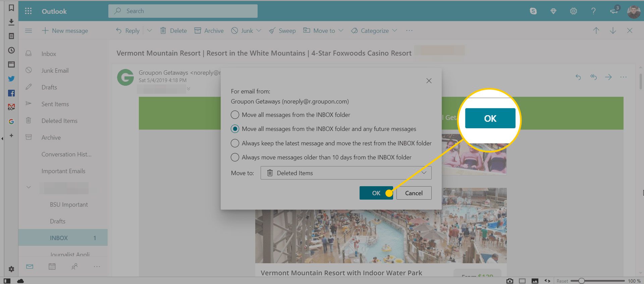Screen dimensions: 644x284
Task: Open the premium diamond icon
Action: [553, 11]
